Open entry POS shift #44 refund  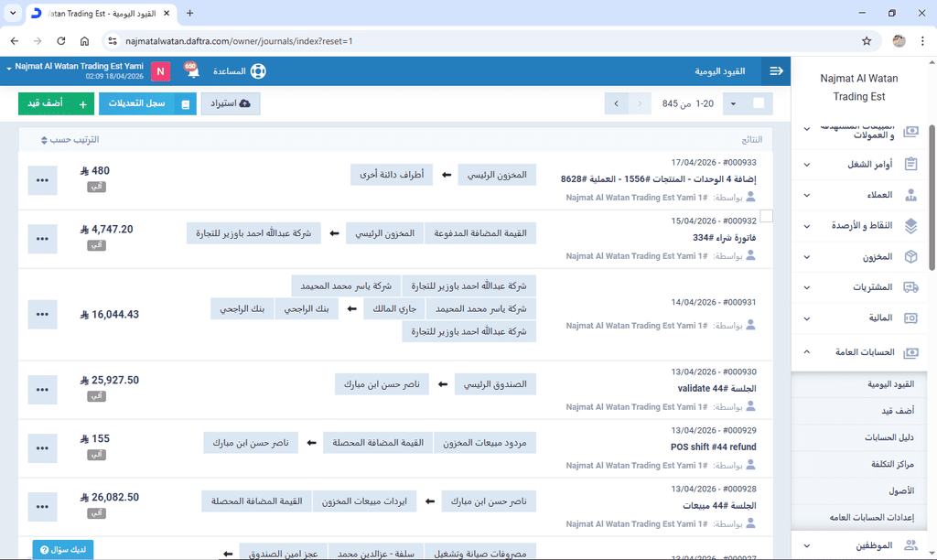[x=714, y=447]
